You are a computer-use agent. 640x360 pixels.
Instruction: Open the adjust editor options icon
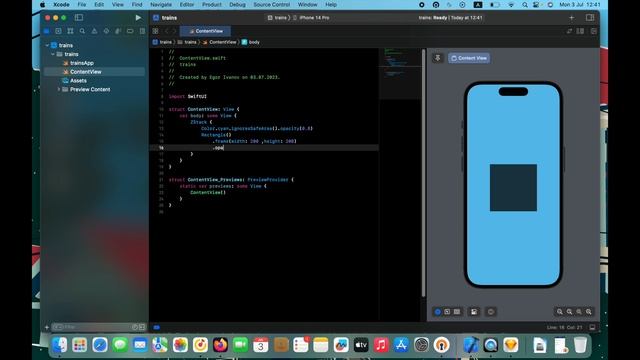pyautogui.click(x=580, y=31)
